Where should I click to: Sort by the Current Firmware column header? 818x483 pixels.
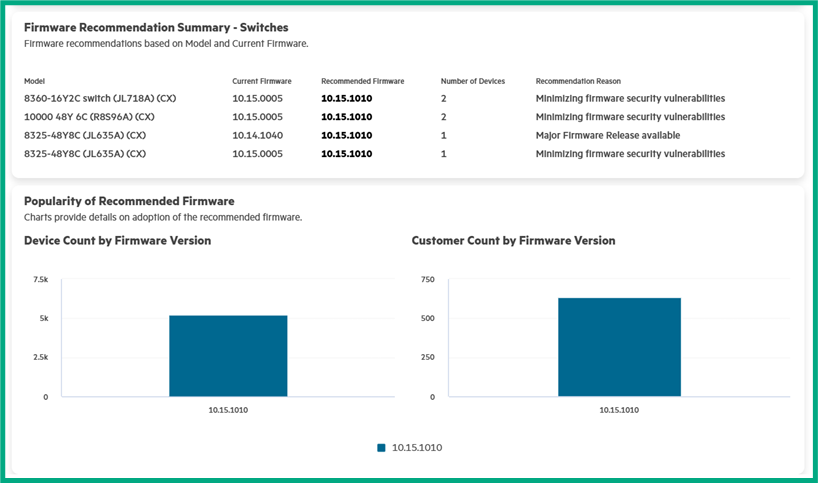pyautogui.click(x=261, y=81)
